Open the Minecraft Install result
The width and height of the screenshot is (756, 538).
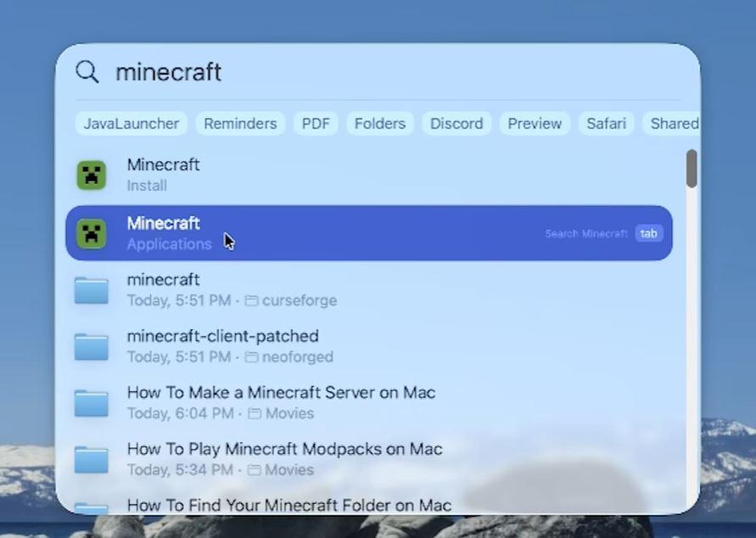369,175
